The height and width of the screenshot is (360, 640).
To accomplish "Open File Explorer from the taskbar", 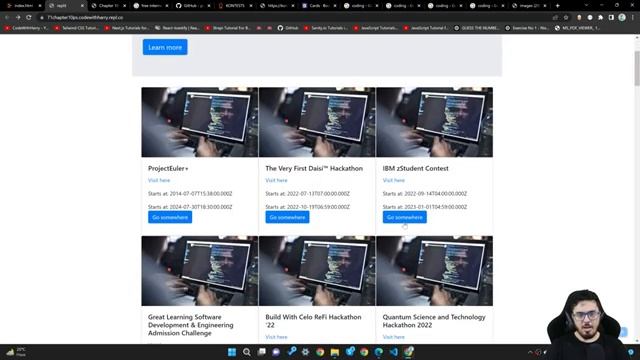I will click(x=335, y=352).
